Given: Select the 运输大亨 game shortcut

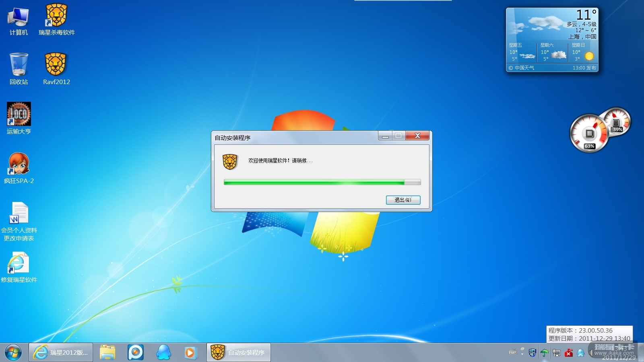Looking at the screenshot, I should pos(19,119).
